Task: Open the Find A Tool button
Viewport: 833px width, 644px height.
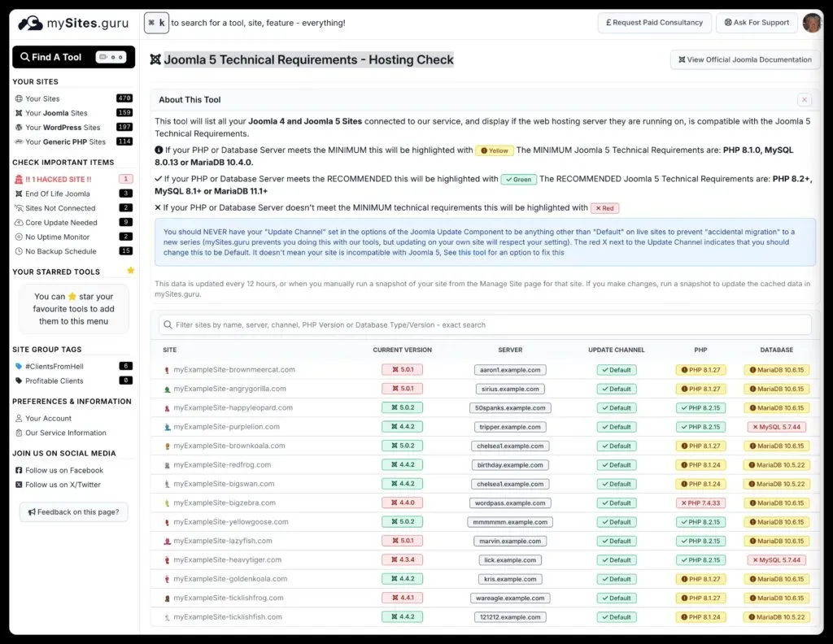Action: pyautogui.click(x=73, y=57)
